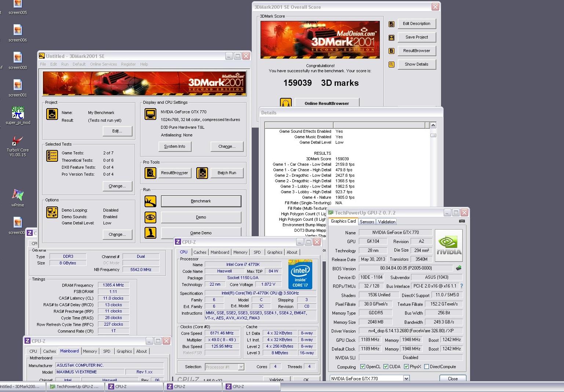Screen dimensions: 564x392
Task: Switch to Untitled - 3DMark2001 taskbar button
Action: tap(22, 386)
